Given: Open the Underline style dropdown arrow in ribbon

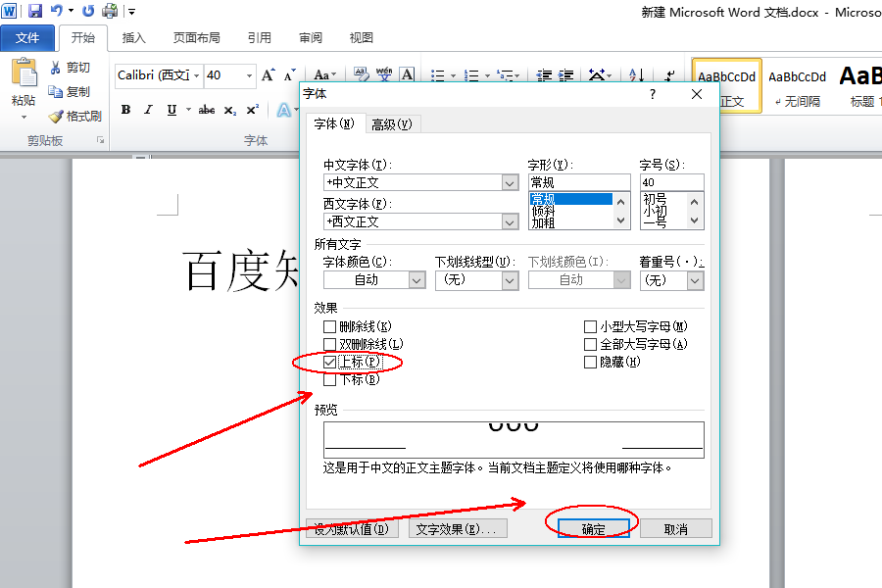Looking at the screenshot, I should point(188,110).
